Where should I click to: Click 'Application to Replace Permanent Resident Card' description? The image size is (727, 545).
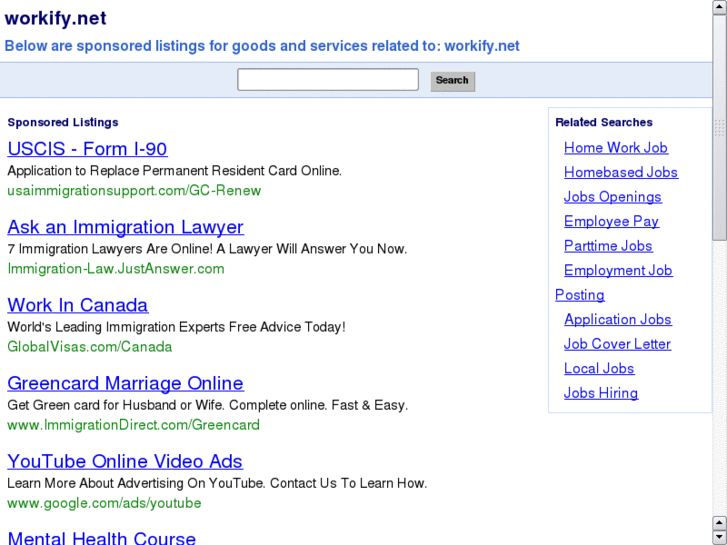pos(174,171)
